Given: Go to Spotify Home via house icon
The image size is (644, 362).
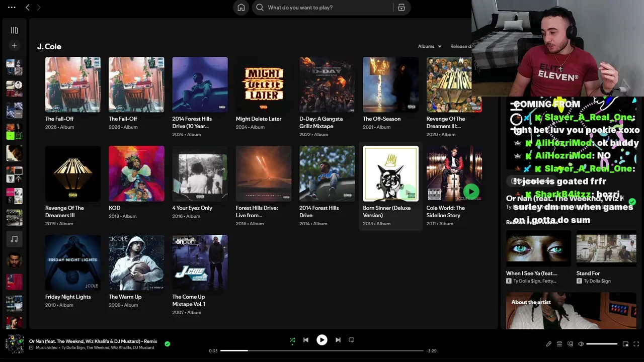Looking at the screenshot, I should click(241, 8).
